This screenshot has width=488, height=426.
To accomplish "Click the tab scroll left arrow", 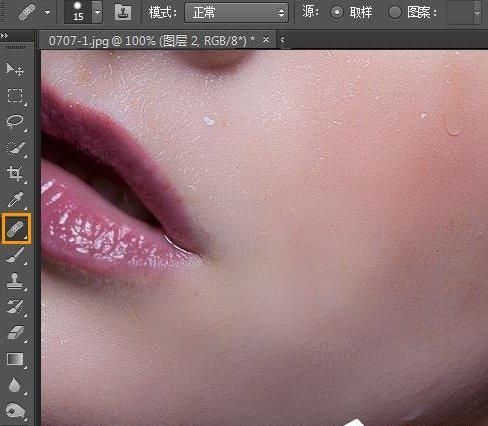I will [x=282, y=40].
